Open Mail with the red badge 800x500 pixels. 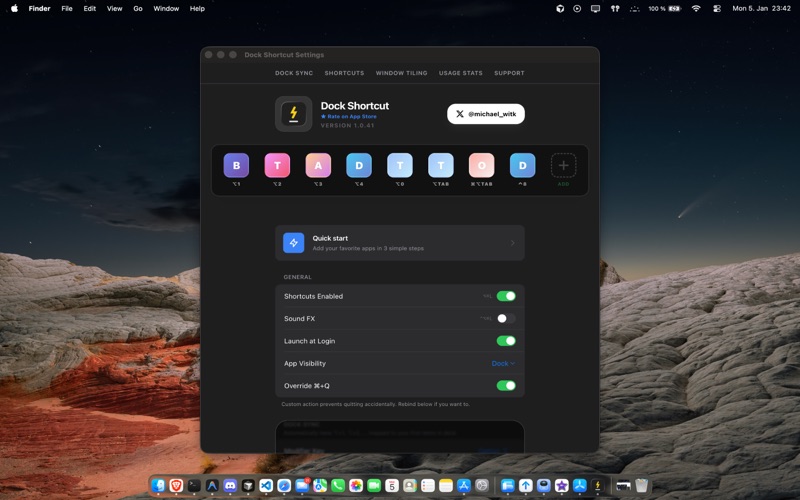[302, 485]
